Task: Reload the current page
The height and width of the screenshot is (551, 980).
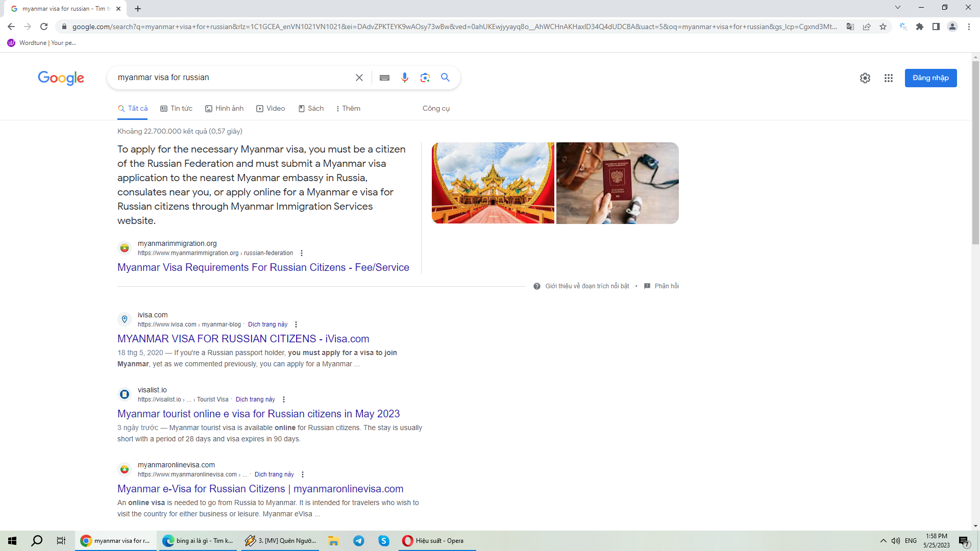Action: point(44,27)
